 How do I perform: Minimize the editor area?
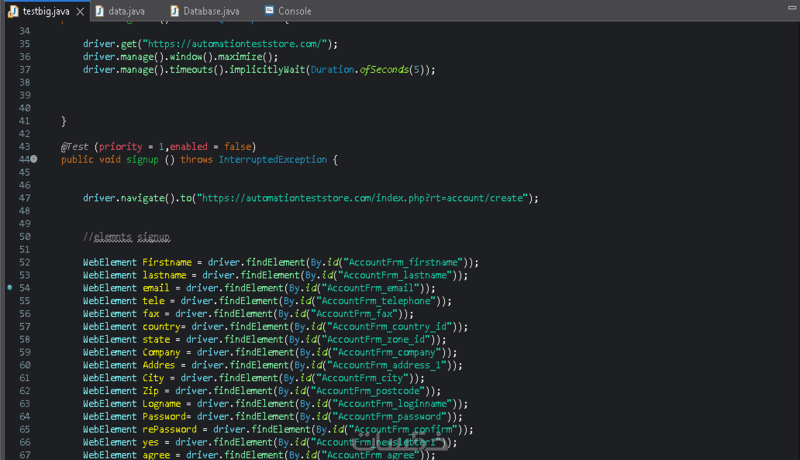(792, 8)
